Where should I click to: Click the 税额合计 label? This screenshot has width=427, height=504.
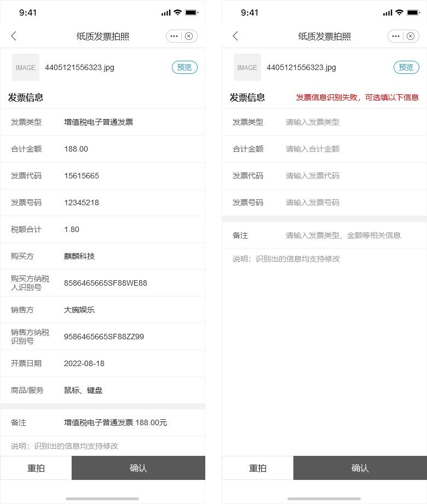tap(26, 229)
